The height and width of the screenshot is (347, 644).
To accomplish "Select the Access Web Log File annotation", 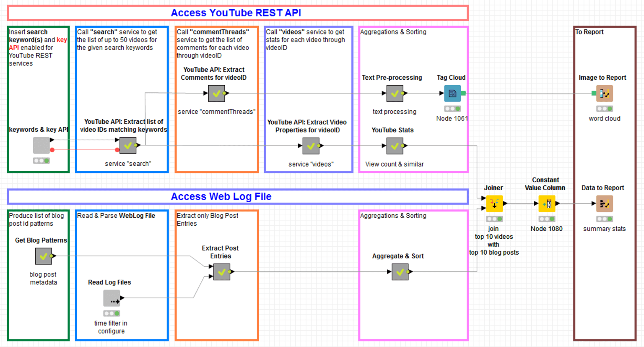I will pos(238,196).
